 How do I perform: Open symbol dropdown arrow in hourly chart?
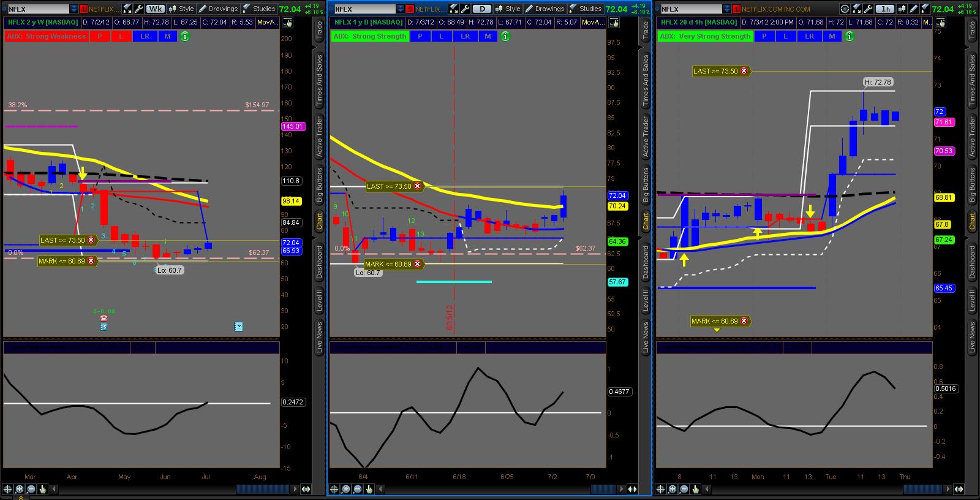click(x=726, y=9)
